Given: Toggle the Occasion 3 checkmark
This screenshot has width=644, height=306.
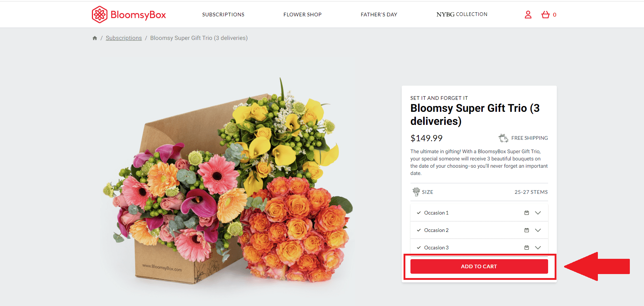Looking at the screenshot, I should tap(419, 248).
